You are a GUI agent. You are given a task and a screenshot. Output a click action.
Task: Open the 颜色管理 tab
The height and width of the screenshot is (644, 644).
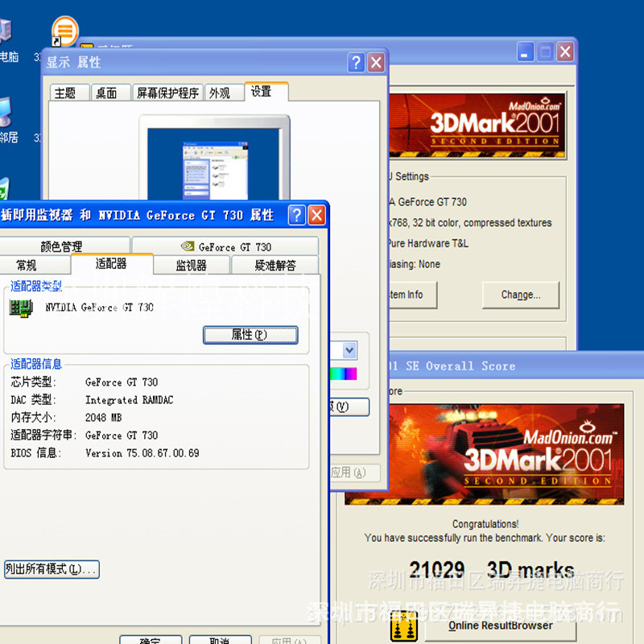click(61, 246)
